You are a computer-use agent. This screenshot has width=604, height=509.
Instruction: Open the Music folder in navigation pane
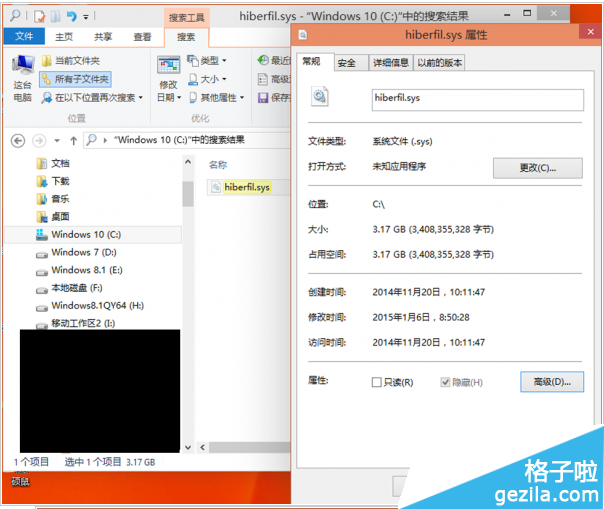(53, 199)
